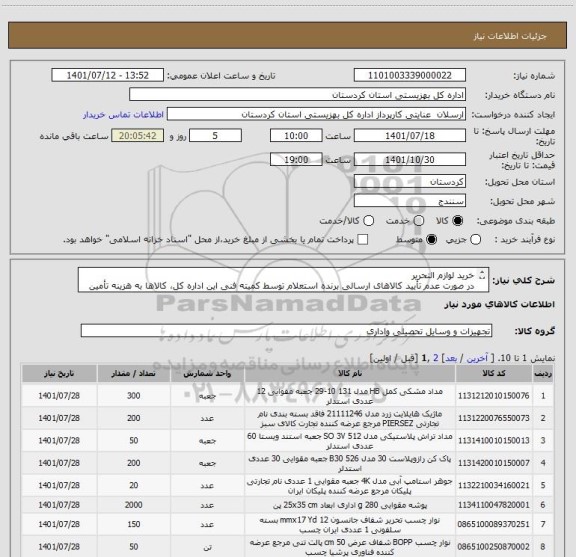Click the نام کالا column header
The width and height of the screenshot is (576, 557).
click(x=350, y=373)
